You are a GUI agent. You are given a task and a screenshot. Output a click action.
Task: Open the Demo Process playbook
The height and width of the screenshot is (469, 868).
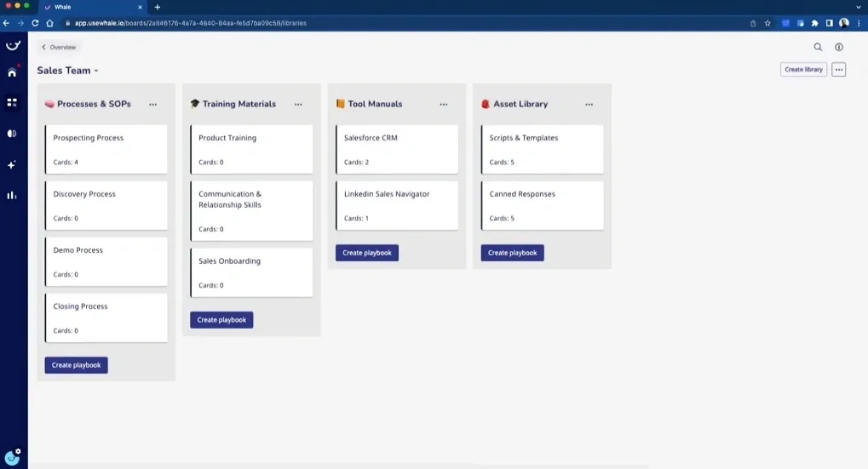pos(106,261)
